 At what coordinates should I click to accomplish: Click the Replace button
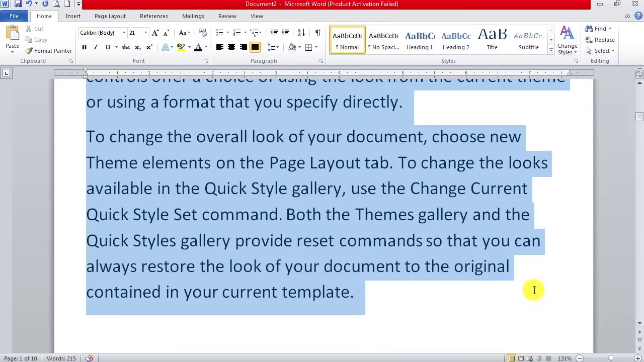pos(600,40)
